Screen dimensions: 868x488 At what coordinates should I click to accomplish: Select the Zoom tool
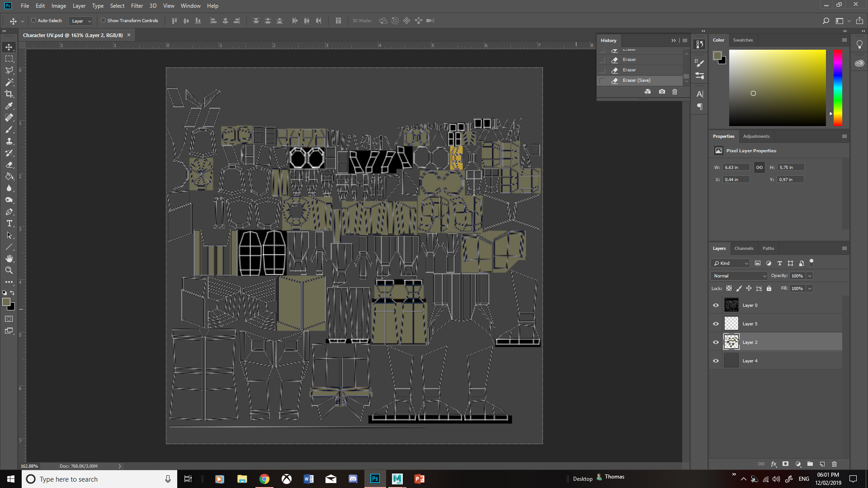pos(9,270)
